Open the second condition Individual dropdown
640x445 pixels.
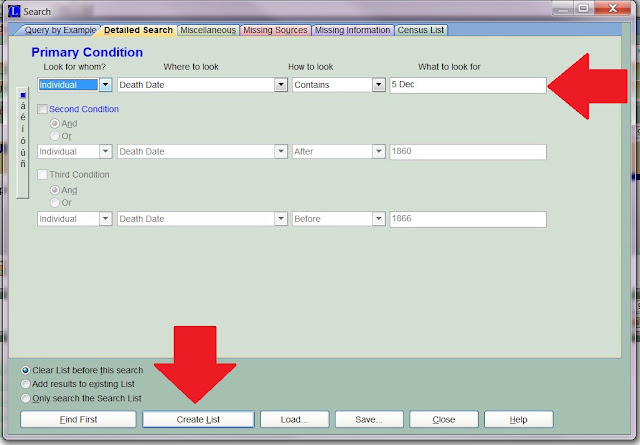tap(106, 151)
